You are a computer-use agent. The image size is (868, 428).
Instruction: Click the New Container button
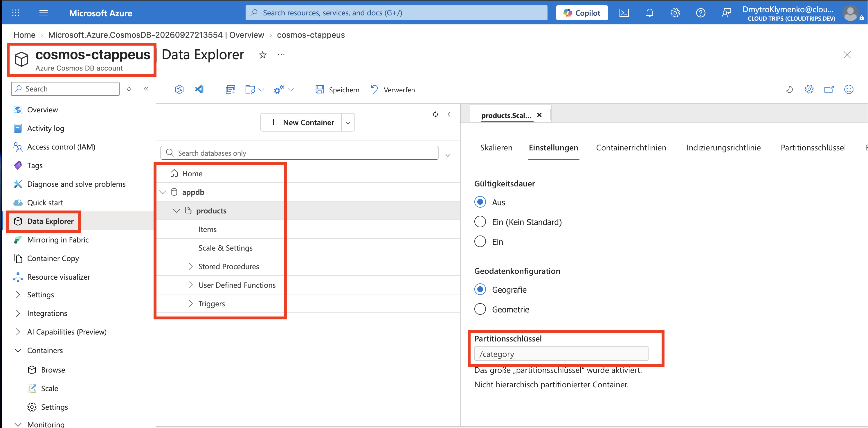[x=301, y=122]
